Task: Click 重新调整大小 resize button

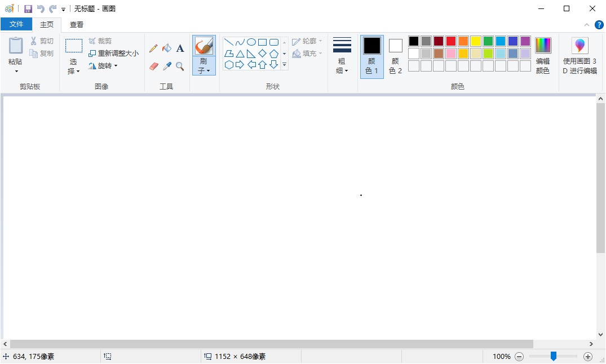Action: click(114, 54)
